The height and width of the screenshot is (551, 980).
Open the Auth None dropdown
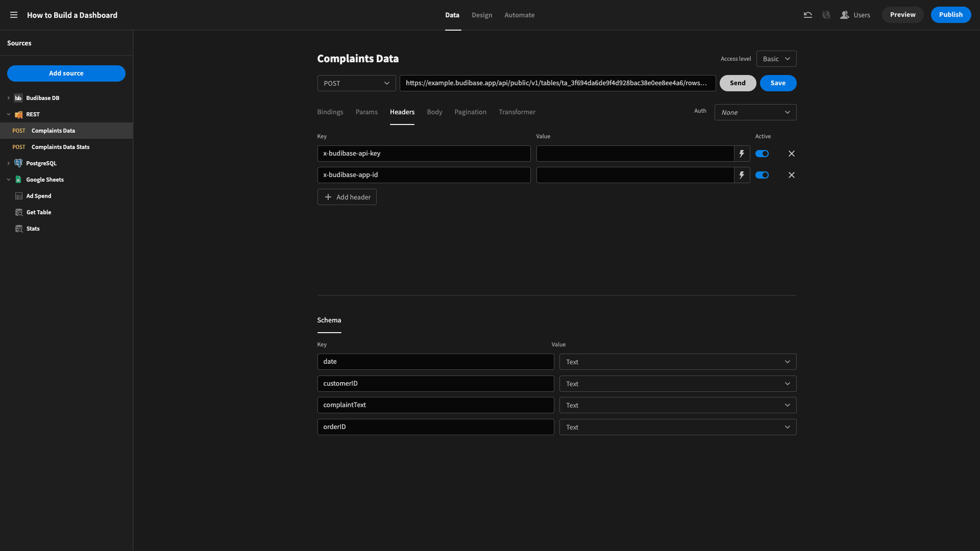(755, 112)
